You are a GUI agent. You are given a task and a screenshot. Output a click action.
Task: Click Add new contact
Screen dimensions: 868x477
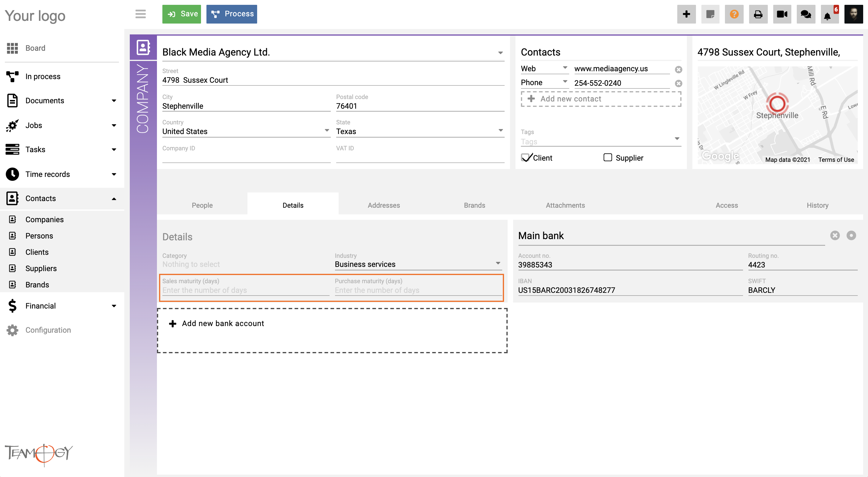pyautogui.click(x=601, y=99)
